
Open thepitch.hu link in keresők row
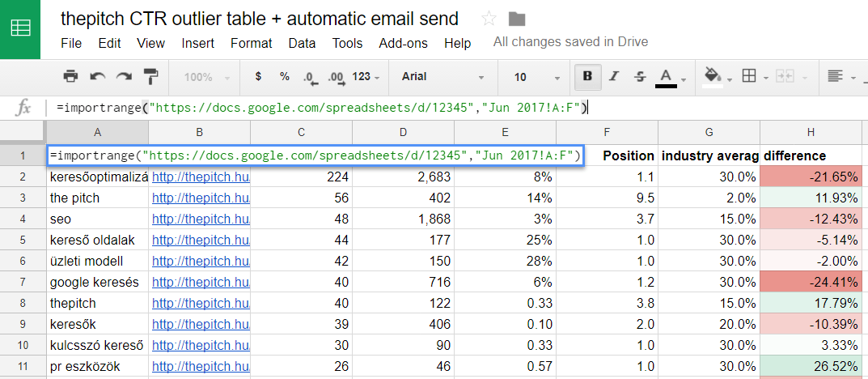coord(201,324)
